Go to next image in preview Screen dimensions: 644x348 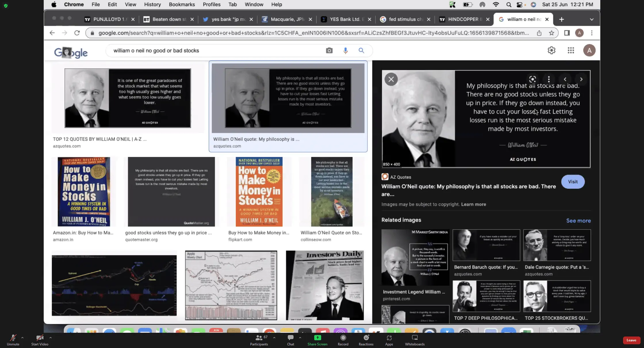581,79
